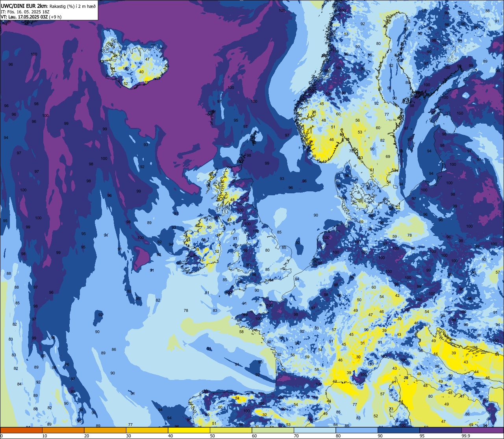Click the '(+9 h)' forecast offset text
Screen dimensions: 504x439
tap(55, 17)
